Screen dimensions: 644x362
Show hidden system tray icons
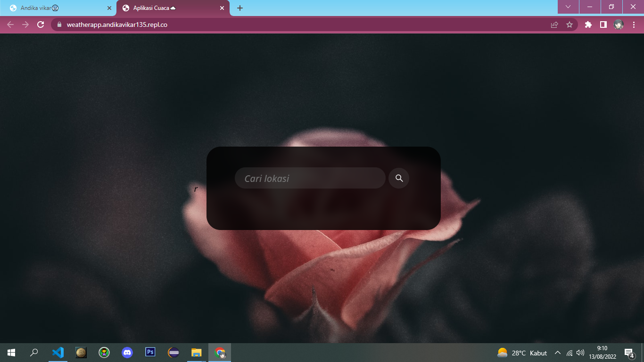coord(558,353)
